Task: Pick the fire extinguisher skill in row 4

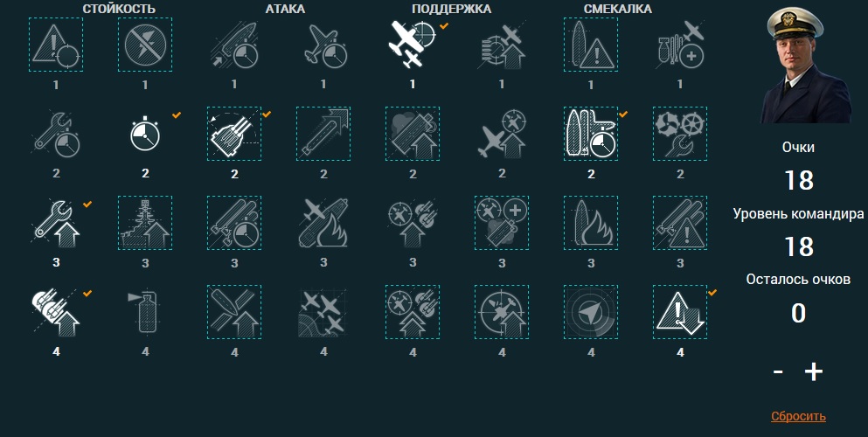Action: point(145,312)
